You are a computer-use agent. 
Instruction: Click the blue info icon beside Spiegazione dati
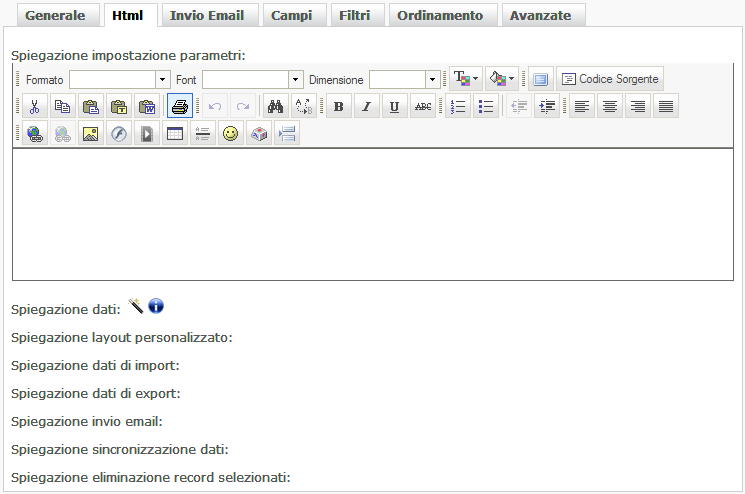coord(156,306)
